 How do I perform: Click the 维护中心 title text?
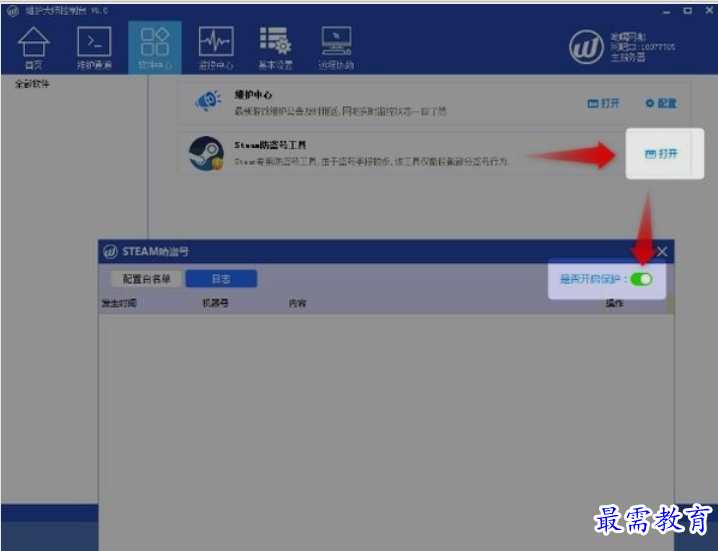tap(253, 95)
